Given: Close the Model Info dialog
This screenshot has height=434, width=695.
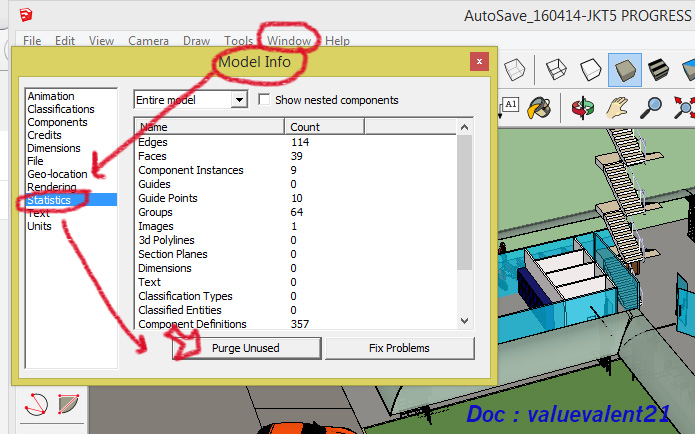Looking at the screenshot, I should pyautogui.click(x=479, y=62).
